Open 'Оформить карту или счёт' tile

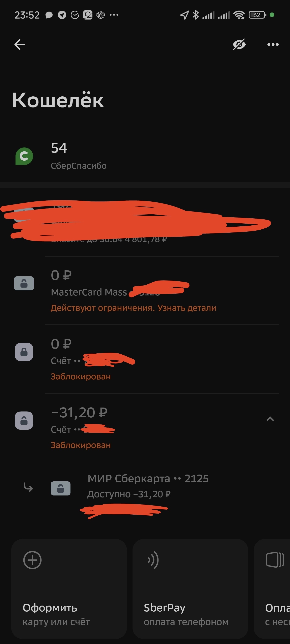69,589
